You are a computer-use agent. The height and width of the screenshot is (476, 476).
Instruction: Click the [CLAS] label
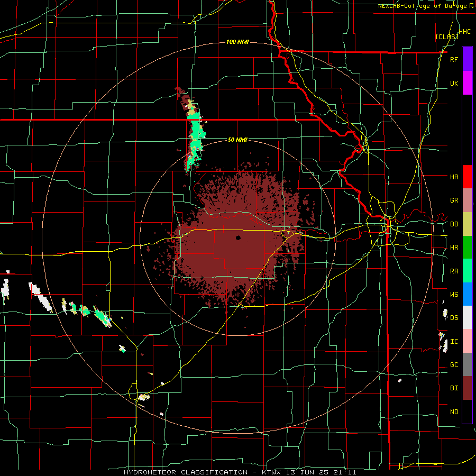tap(446, 36)
